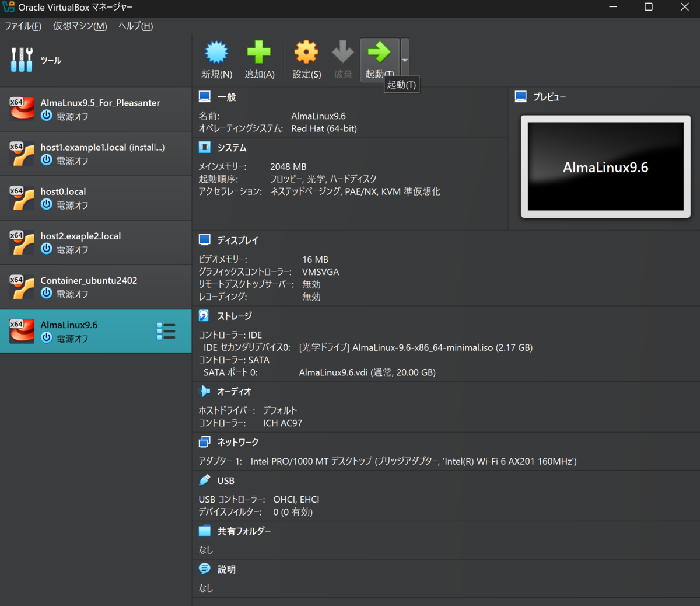
Task: Click the Shared Folders (共有フォルダー) folder icon
Action: [x=205, y=531]
